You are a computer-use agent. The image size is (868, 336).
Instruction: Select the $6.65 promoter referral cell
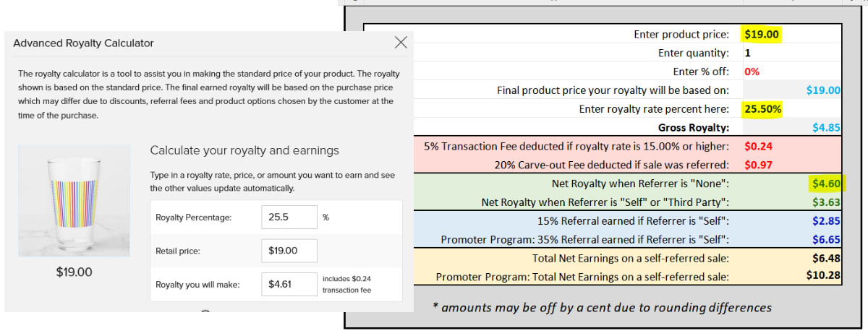[x=826, y=240]
